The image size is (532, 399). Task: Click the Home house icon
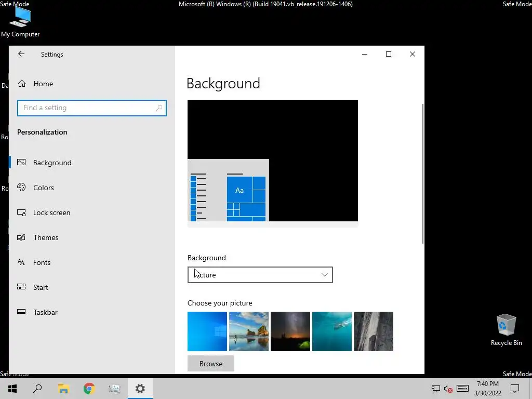pyautogui.click(x=22, y=84)
